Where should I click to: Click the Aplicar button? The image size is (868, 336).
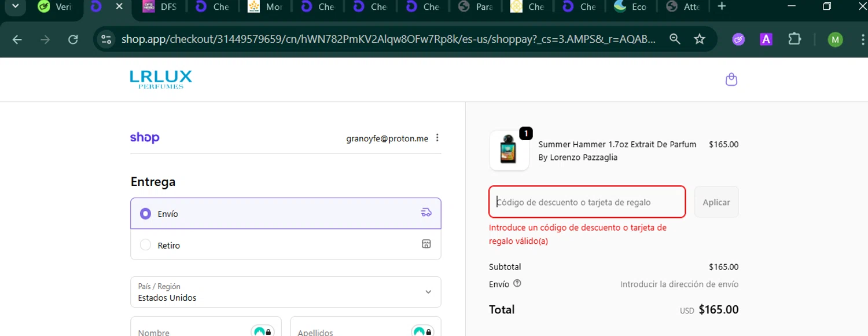pyautogui.click(x=716, y=202)
